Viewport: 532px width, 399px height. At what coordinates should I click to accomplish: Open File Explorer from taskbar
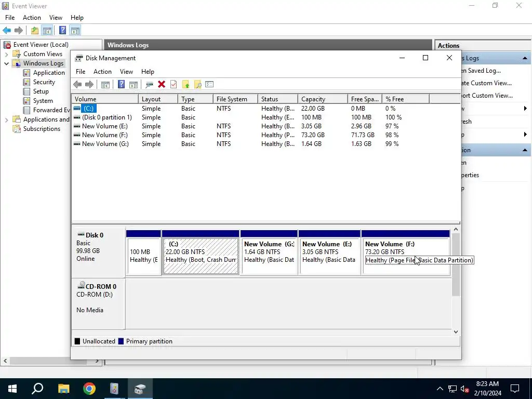pyautogui.click(x=63, y=389)
